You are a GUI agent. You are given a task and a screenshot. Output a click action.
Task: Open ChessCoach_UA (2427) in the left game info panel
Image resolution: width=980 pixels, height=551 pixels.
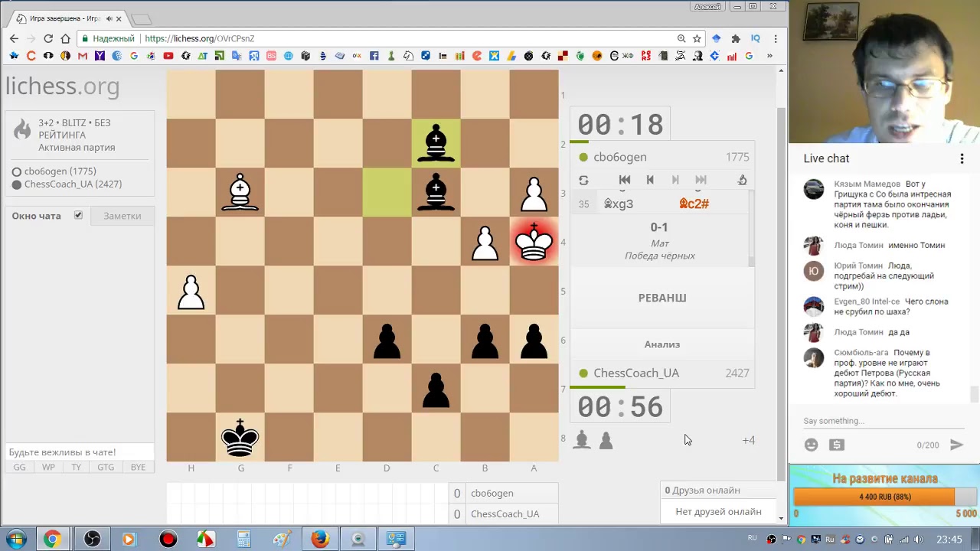coord(73,184)
